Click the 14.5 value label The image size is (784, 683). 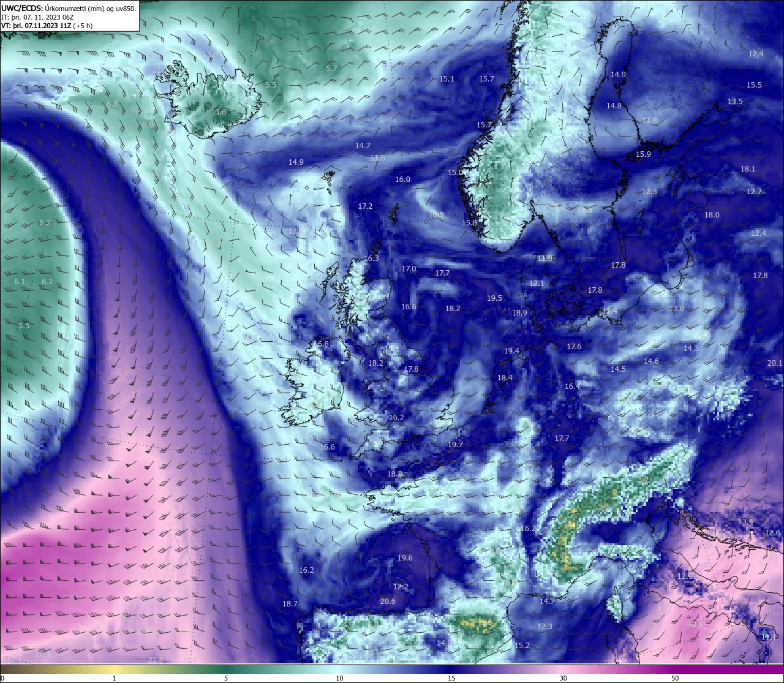point(618,369)
